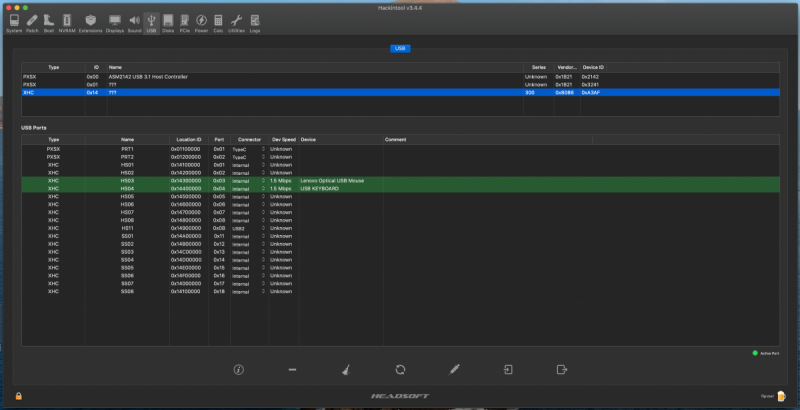Click the lock icon in the bottom-left corner
The height and width of the screenshot is (410, 800).
(18, 397)
